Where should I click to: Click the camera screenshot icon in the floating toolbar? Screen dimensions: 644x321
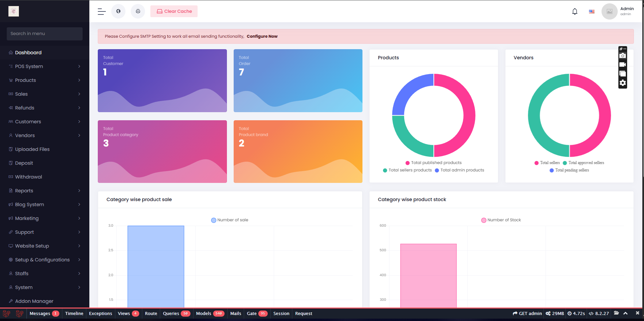click(x=623, y=56)
